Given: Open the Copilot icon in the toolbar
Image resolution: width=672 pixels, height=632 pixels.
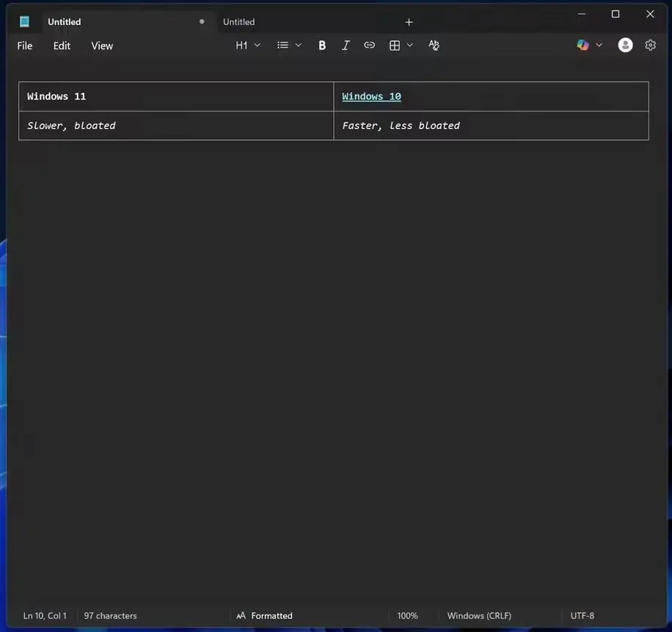Looking at the screenshot, I should pyautogui.click(x=582, y=45).
